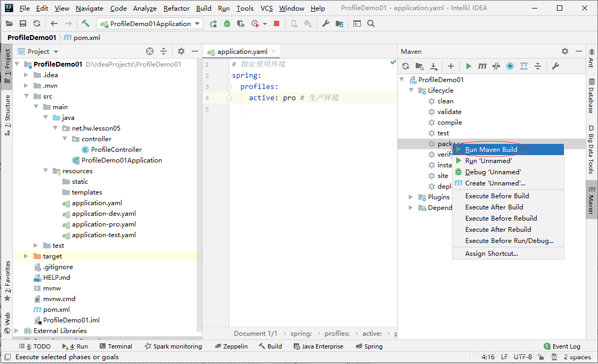Click the Run with Coverage icon
Screen dimensions: 598x364
(x=241, y=23)
